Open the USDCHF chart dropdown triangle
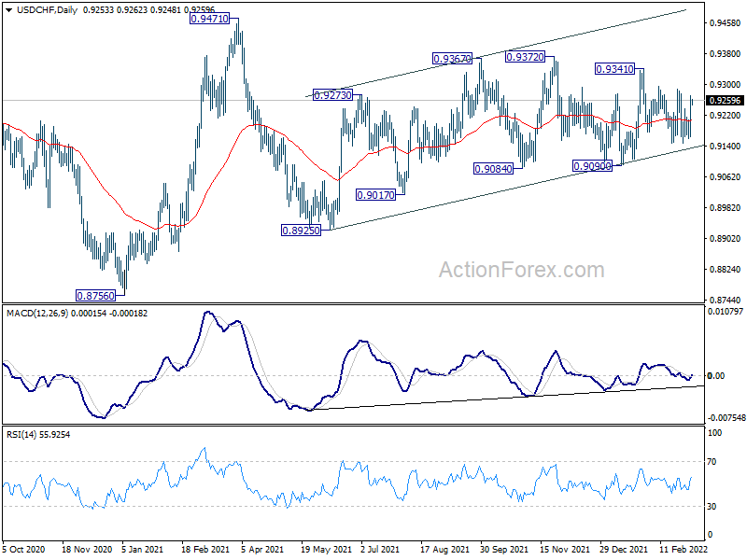The width and height of the screenshot is (747, 560). pyautogui.click(x=9, y=9)
